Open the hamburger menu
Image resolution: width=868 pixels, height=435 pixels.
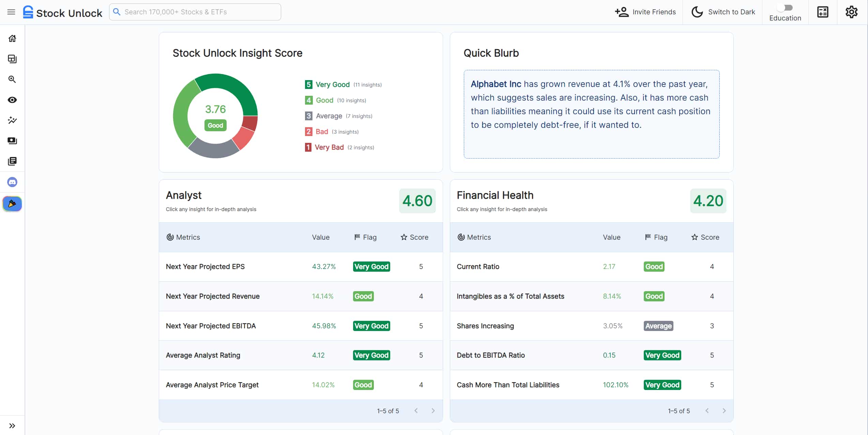pos(11,12)
